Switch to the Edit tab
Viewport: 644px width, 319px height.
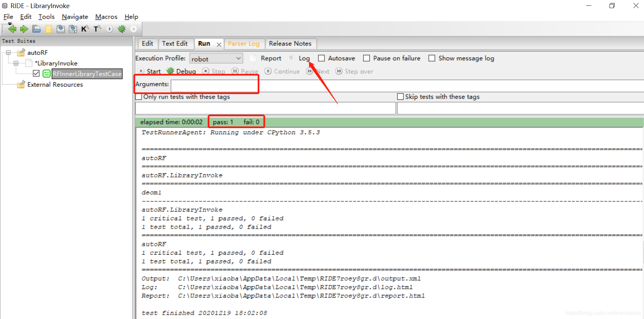(x=147, y=43)
